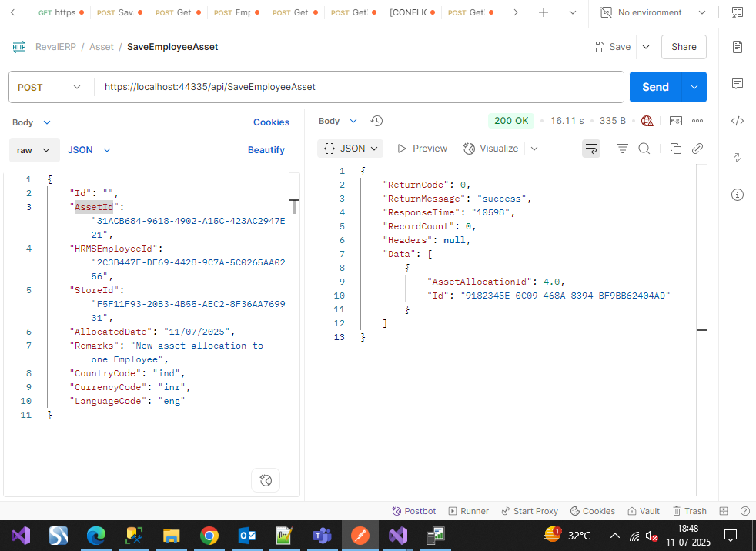Click the Beautify link
The image size is (756, 551).
(x=266, y=150)
